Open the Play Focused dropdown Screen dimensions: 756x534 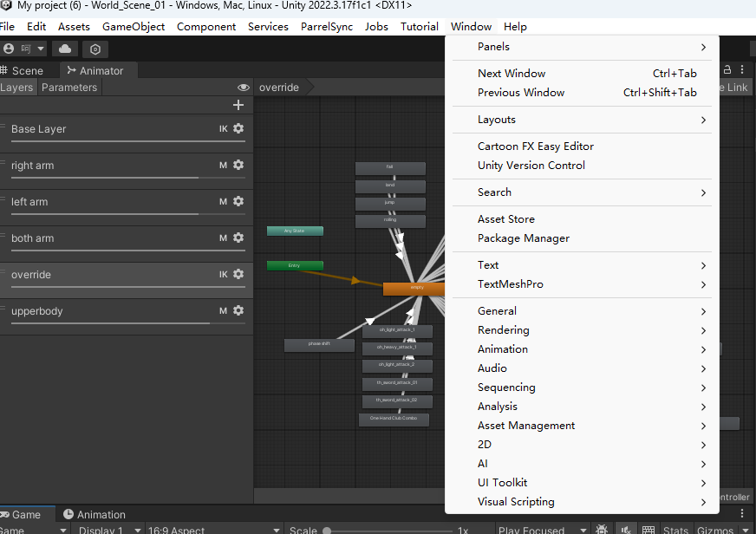542,529
